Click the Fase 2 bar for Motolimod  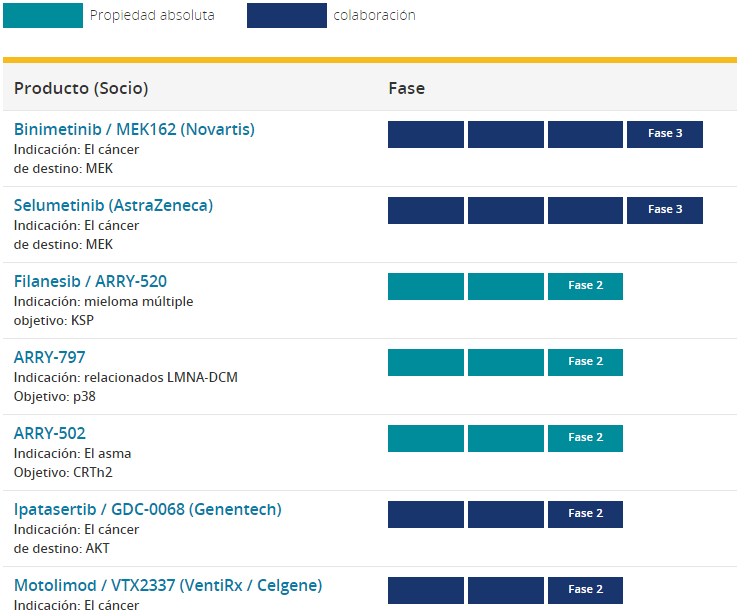tap(586, 590)
